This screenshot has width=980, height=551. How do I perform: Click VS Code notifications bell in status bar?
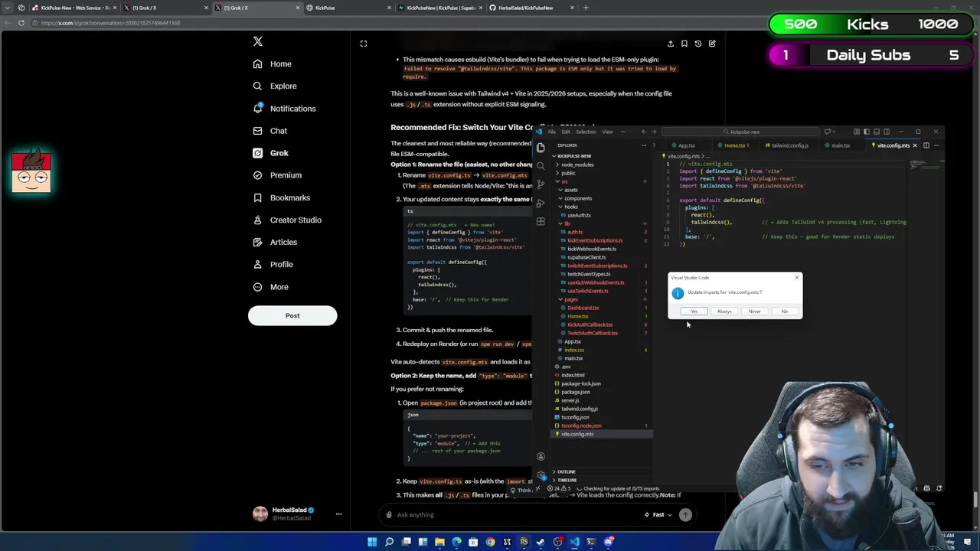939,488
